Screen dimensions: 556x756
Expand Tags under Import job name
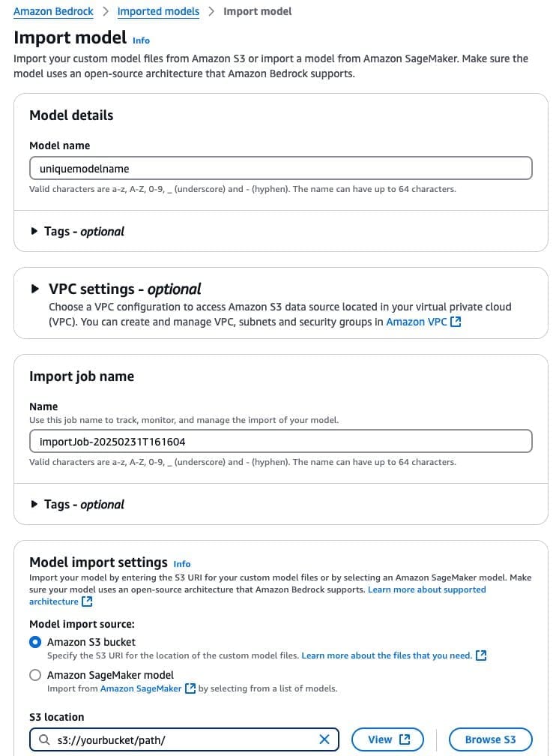(76, 504)
